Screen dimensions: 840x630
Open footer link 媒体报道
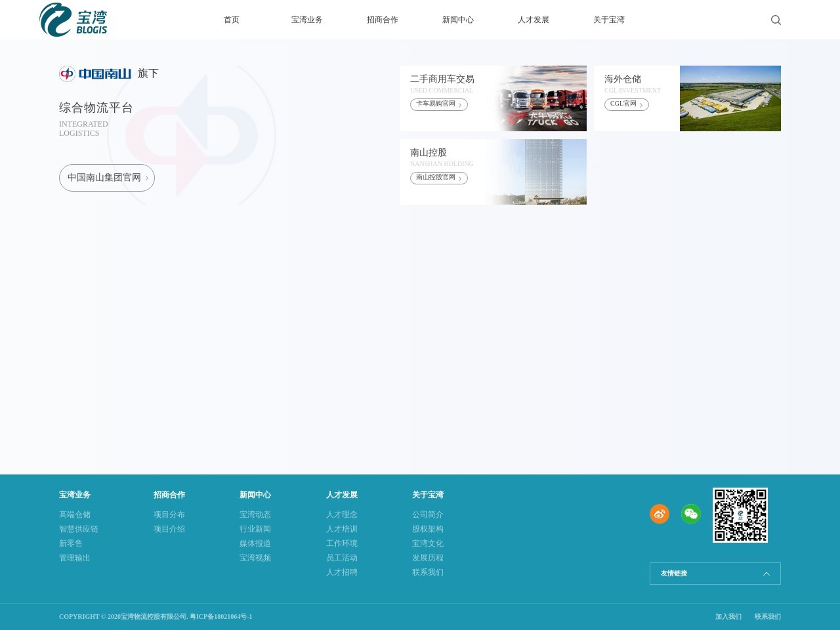point(255,543)
